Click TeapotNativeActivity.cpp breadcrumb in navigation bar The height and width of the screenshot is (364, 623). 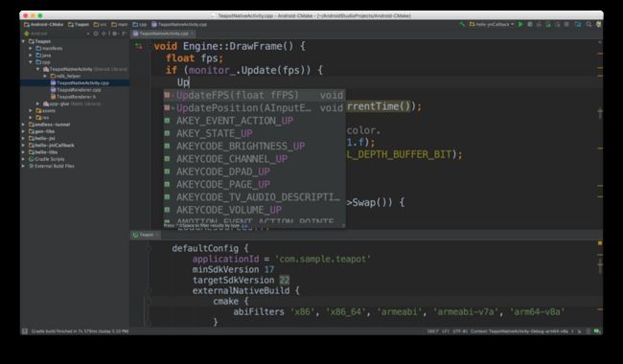click(179, 25)
